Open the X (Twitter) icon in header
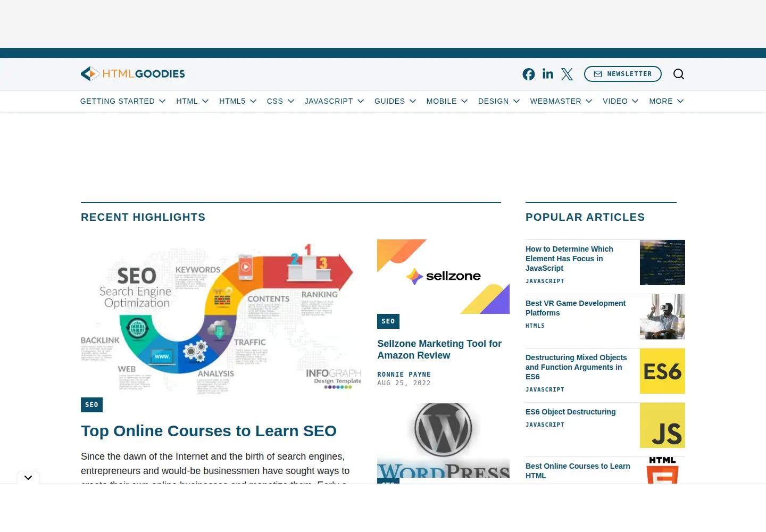Viewport: 766px width, 532px height. pyautogui.click(x=567, y=74)
